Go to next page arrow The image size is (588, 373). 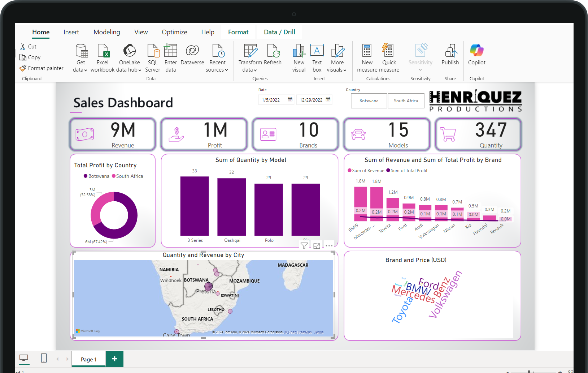click(x=67, y=359)
